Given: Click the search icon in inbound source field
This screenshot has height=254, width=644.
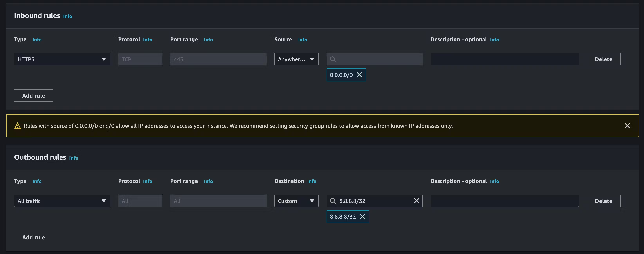Looking at the screenshot, I should click(333, 59).
